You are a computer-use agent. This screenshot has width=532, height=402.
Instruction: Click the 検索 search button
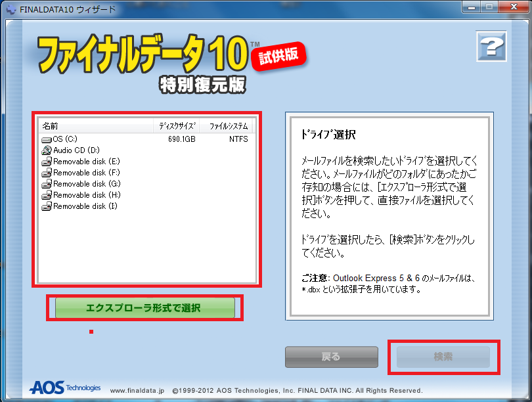click(x=443, y=357)
